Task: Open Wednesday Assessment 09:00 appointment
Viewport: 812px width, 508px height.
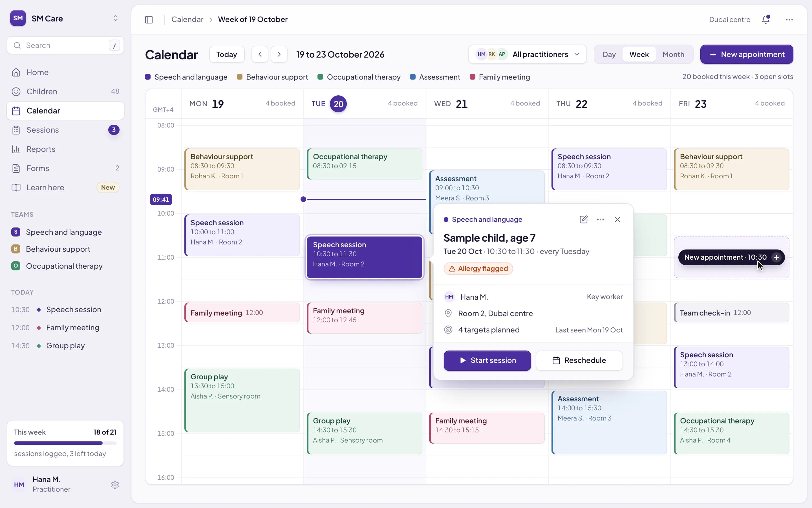Action: 487,187
